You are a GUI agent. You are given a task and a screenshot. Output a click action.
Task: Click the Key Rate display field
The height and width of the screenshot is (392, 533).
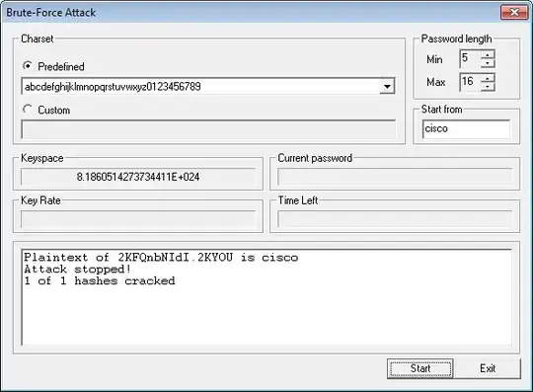(138, 219)
